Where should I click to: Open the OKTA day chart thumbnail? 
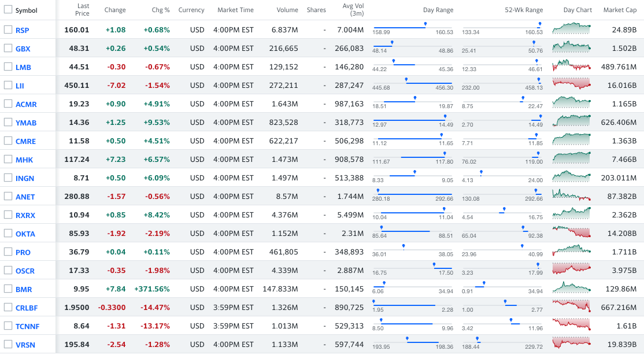[x=571, y=232]
